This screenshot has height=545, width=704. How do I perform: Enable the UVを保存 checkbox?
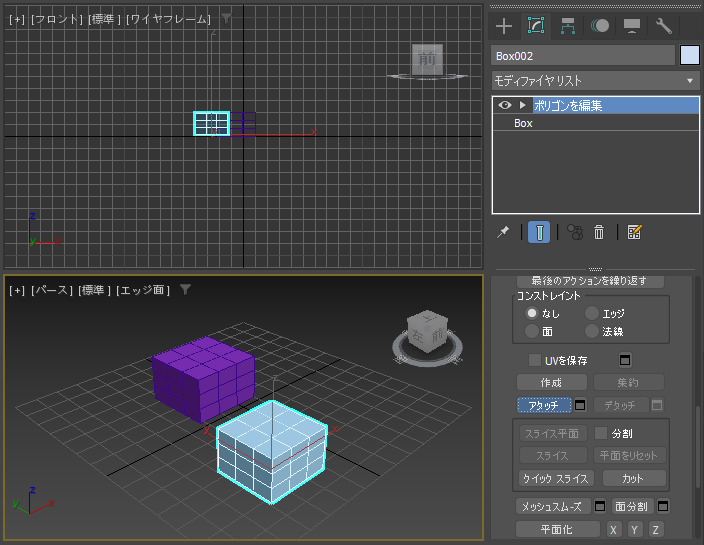tap(534, 360)
